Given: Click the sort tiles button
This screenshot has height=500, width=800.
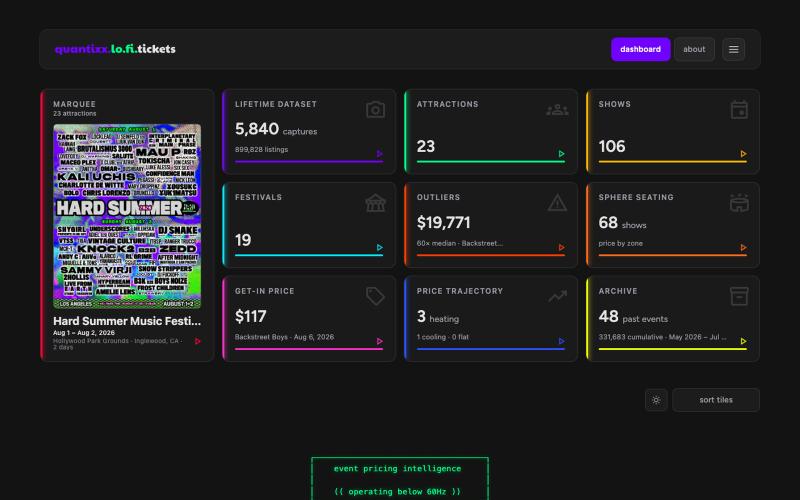Looking at the screenshot, I should click(715, 400).
